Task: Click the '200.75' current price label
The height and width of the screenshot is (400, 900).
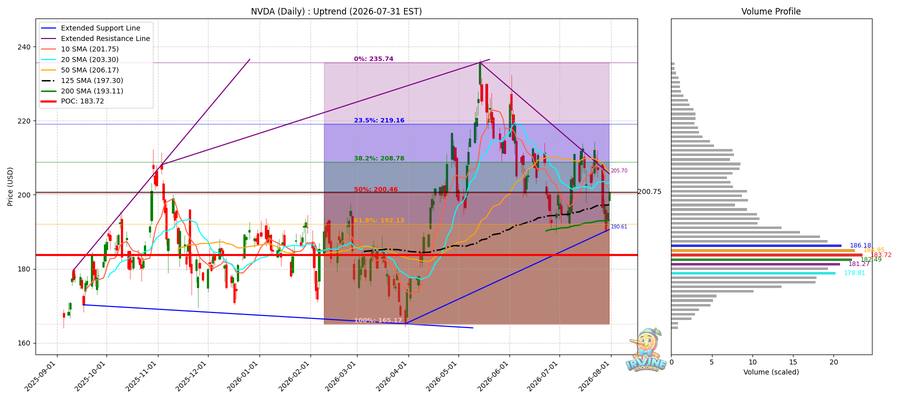Action: [x=649, y=192]
